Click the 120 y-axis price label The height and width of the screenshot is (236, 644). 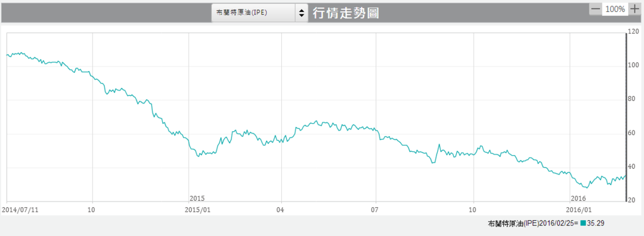click(634, 31)
